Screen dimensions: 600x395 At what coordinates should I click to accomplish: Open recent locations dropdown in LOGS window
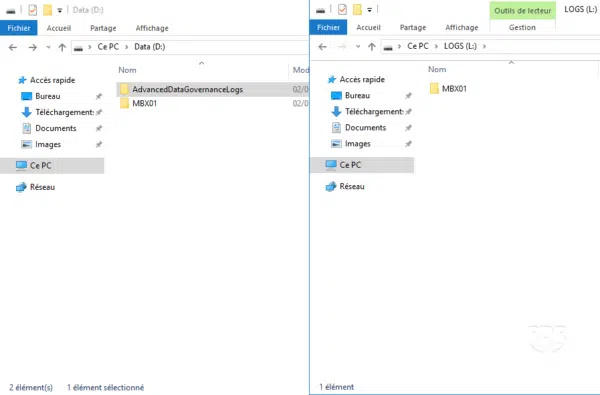pyautogui.click(x=358, y=46)
